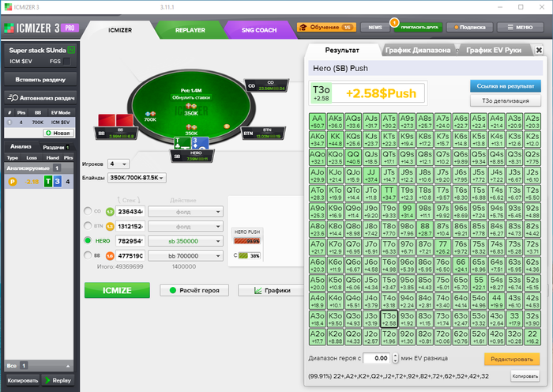The image size is (553, 392).
Task: Click the invite-a-friend notification badge
Action: point(394,23)
